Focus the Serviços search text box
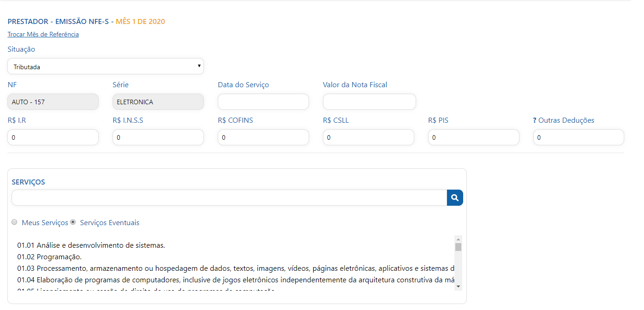 click(x=229, y=197)
